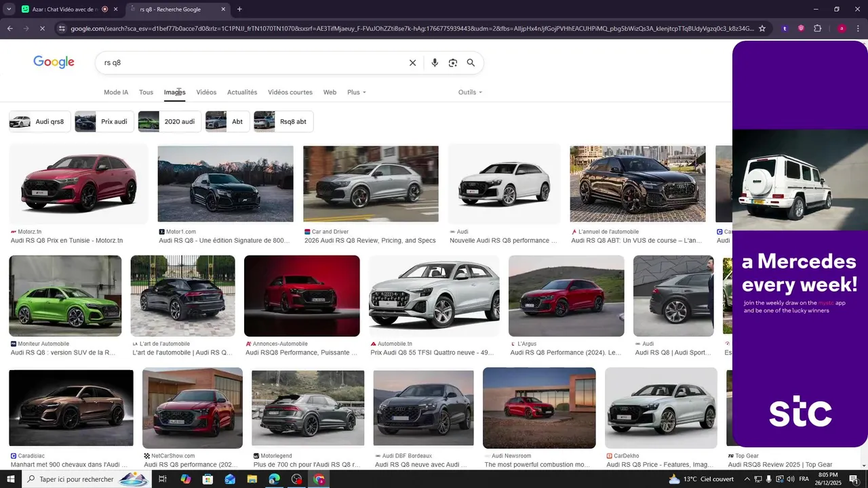Stop page loading with the X button
This screenshot has height=488, width=868.
pos(43,28)
